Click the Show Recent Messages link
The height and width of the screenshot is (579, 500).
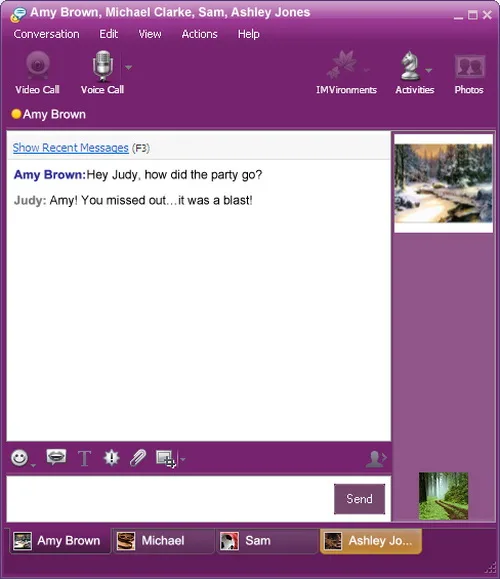pyautogui.click(x=71, y=148)
